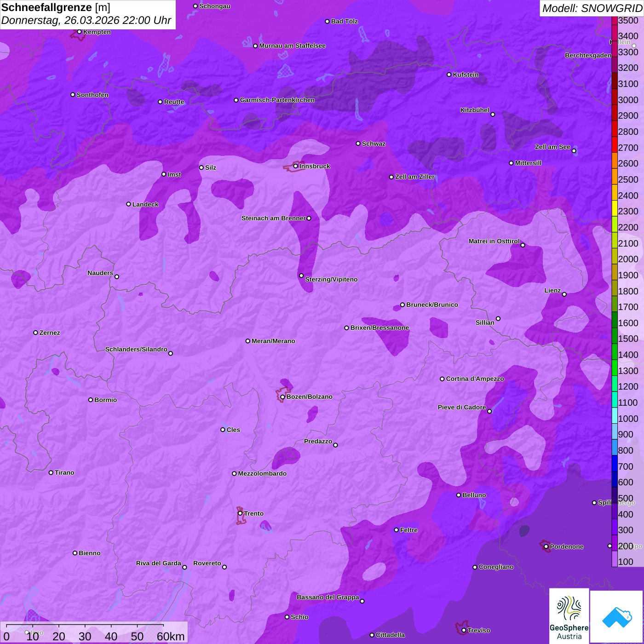The width and height of the screenshot is (644, 644).
Task: Click the Schwaz location dot
Action: (358, 144)
